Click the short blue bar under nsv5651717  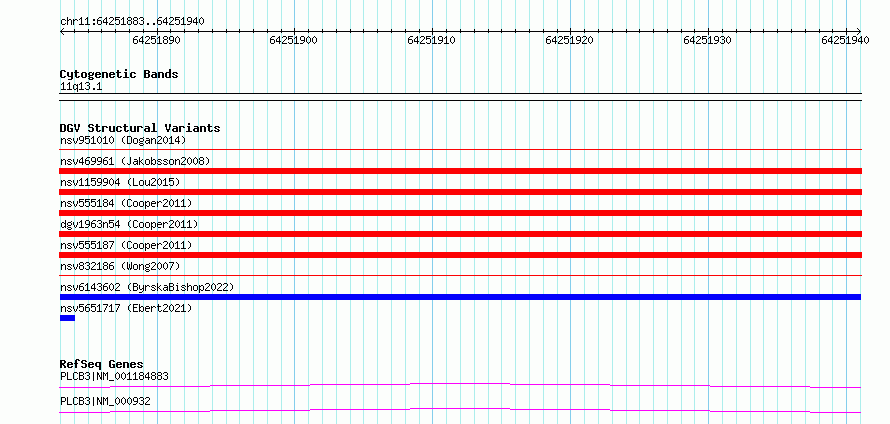click(67, 318)
